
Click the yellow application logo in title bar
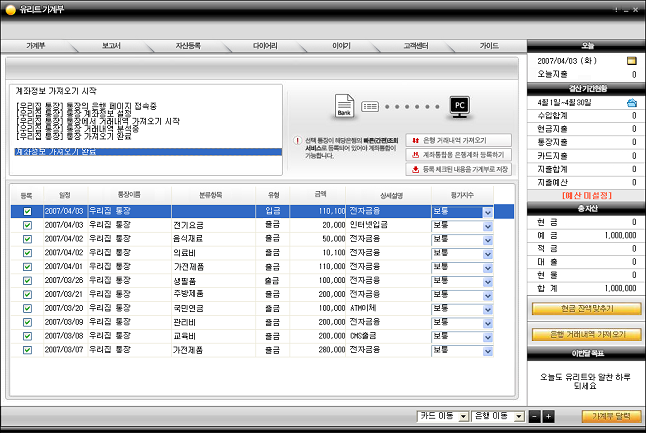pos(11,9)
